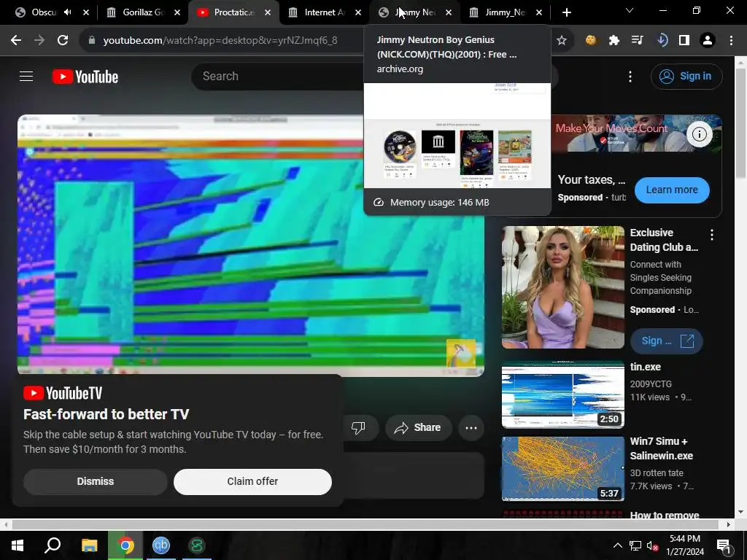This screenshot has width=747, height=560.
Task: Open the media control queue icon
Action: pos(638,41)
